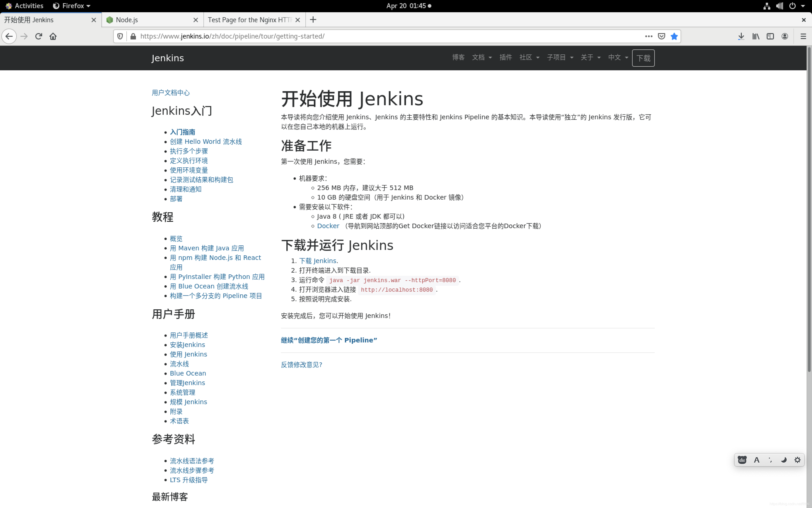Open the 安装Jenkins handbook link

coord(187,345)
